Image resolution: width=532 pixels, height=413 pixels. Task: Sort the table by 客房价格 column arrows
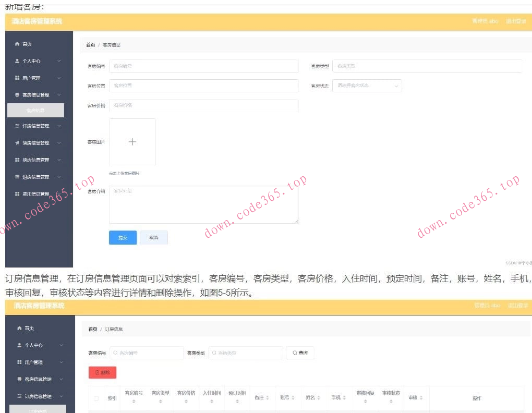coord(186,401)
